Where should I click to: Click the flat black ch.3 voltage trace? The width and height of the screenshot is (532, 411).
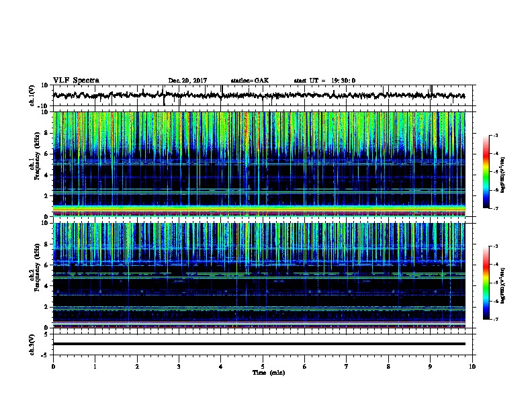coord(259,344)
